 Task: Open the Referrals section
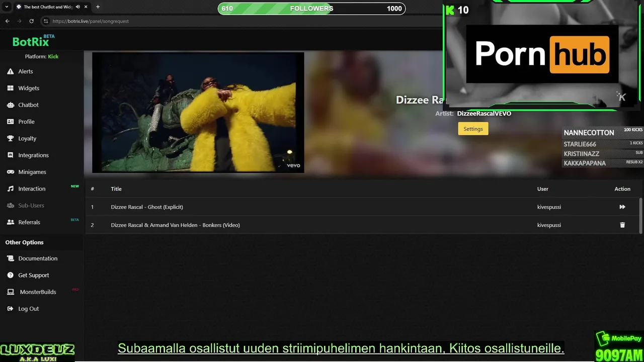click(x=29, y=222)
